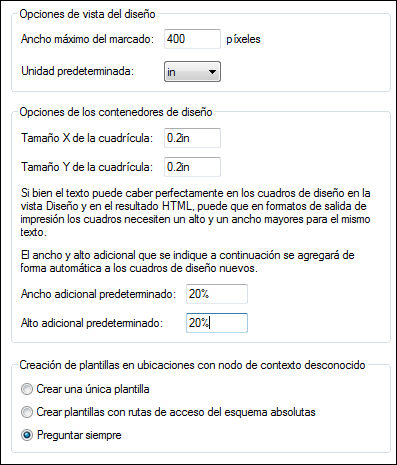The width and height of the screenshot is (397, 465).
Task: Click the 'Ancho adicional predeterminado:' label
Action: (x=98, y=294)
